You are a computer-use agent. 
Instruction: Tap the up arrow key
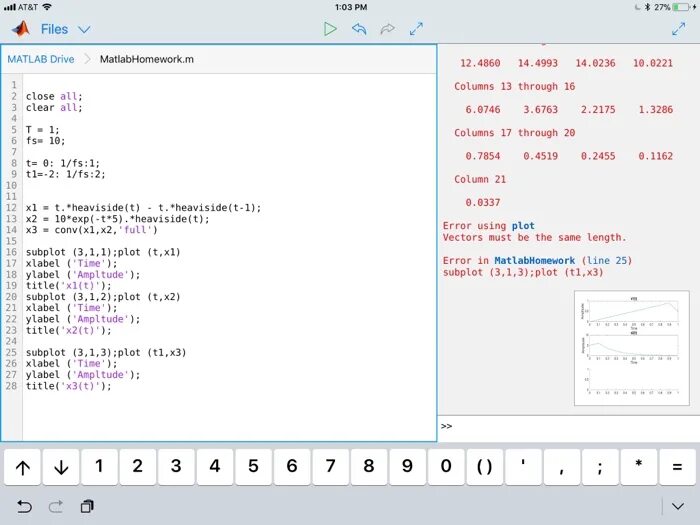(x=23, y=467)
